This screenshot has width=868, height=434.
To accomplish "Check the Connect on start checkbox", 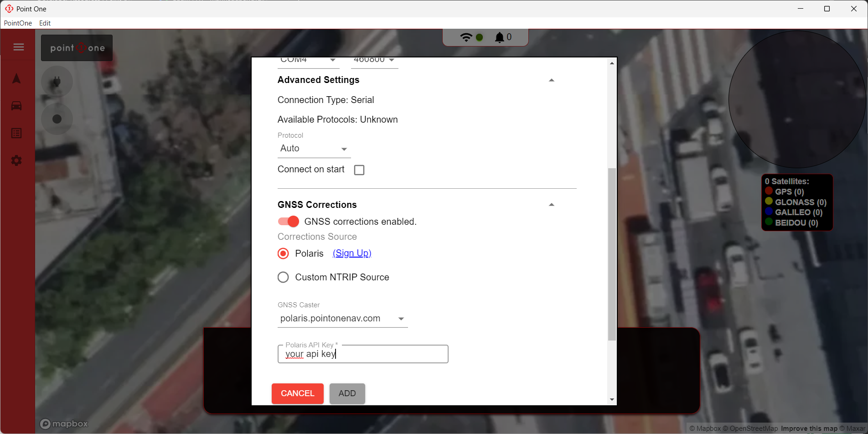I will [x=359, y=170].
